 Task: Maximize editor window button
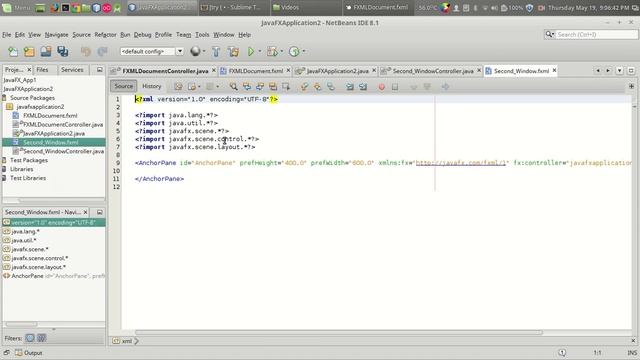pos(631,71)
